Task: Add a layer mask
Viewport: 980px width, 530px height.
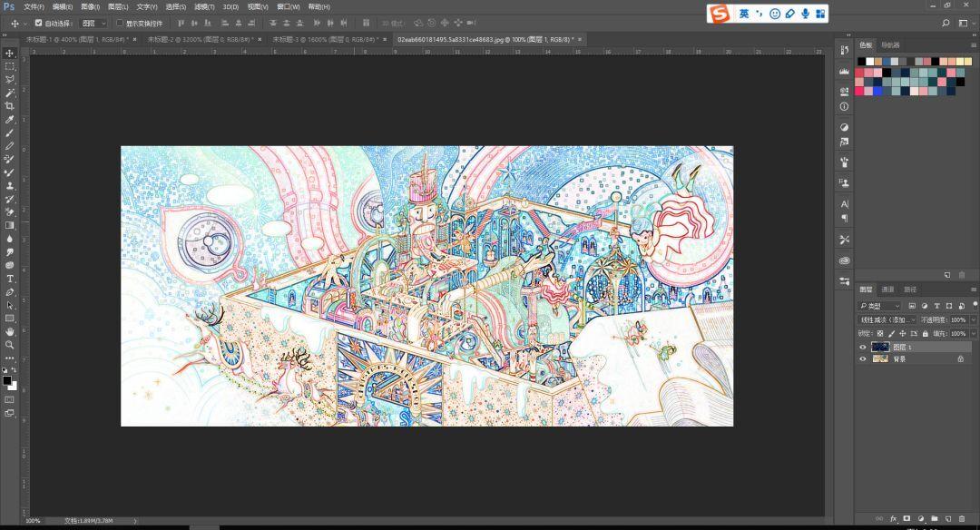Action: [906, 519]
